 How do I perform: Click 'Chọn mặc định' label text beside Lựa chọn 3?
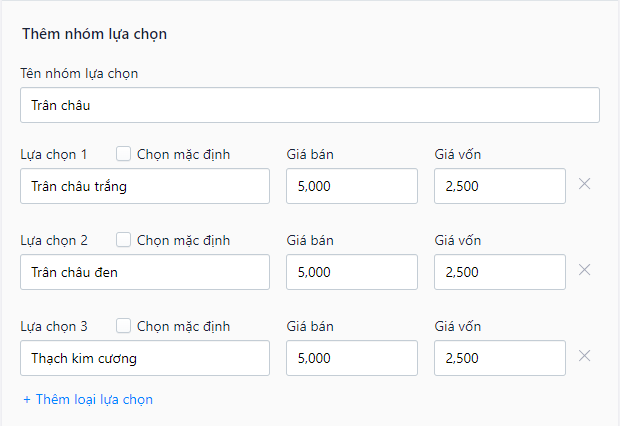tap(183, 326)
